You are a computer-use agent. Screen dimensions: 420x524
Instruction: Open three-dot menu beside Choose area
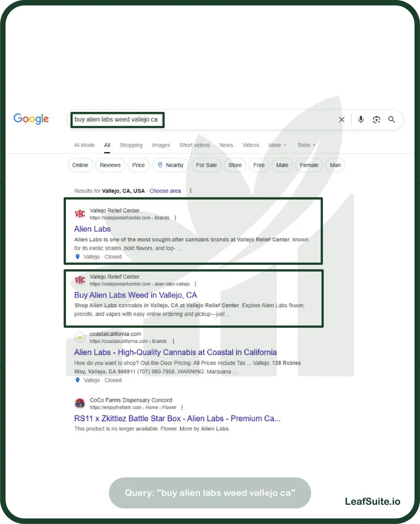pos(190,191)
